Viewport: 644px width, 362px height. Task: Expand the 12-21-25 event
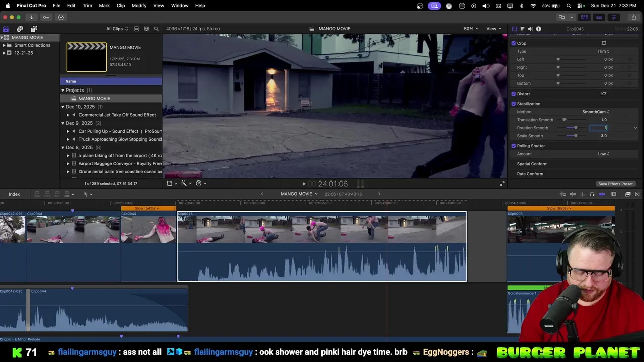(x=4, y=53)
